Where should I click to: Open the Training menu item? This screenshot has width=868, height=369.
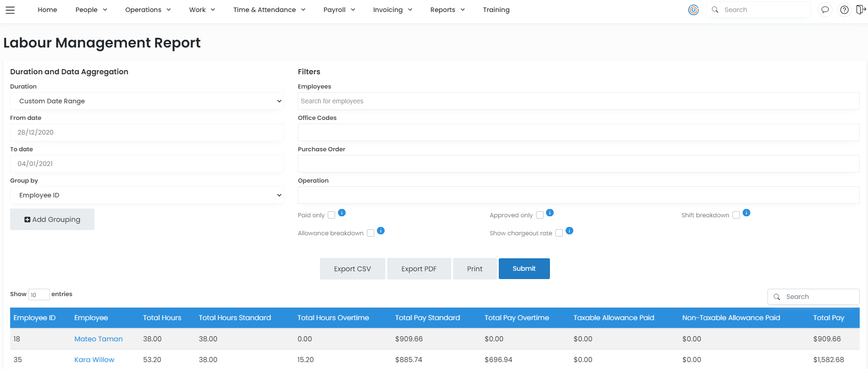click(x=496, y=10)
